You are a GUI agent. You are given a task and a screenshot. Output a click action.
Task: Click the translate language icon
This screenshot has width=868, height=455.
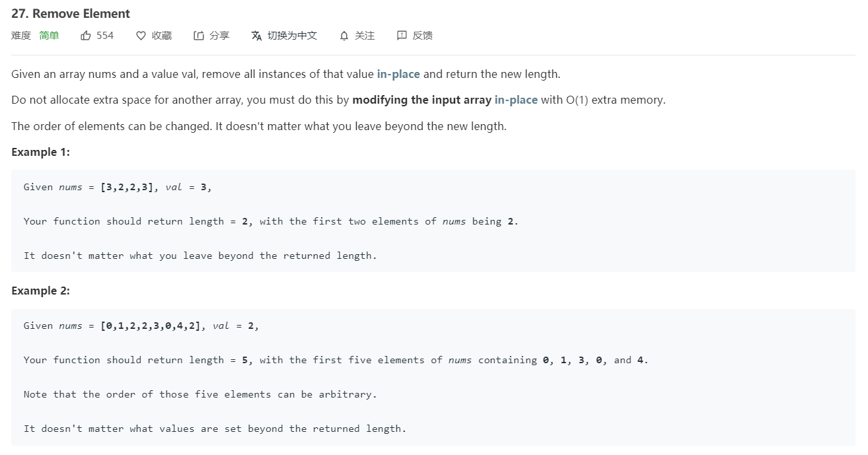256,36
